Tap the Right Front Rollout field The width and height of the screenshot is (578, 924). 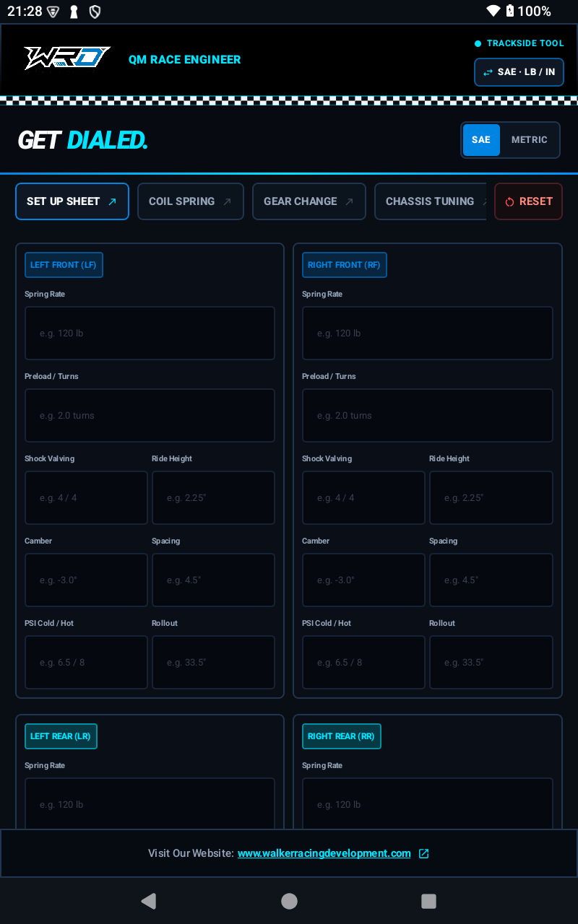coord(491,663)
